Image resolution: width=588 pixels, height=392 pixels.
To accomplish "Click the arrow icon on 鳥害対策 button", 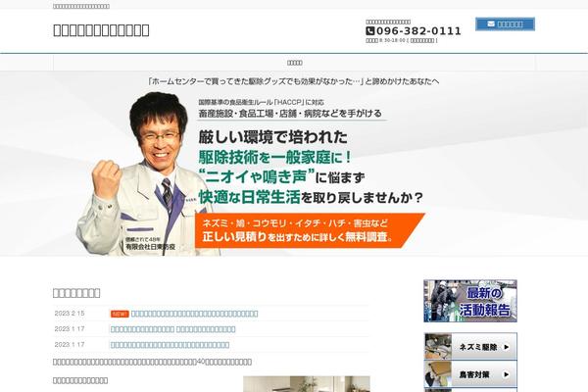I will (x=506, y=374).
